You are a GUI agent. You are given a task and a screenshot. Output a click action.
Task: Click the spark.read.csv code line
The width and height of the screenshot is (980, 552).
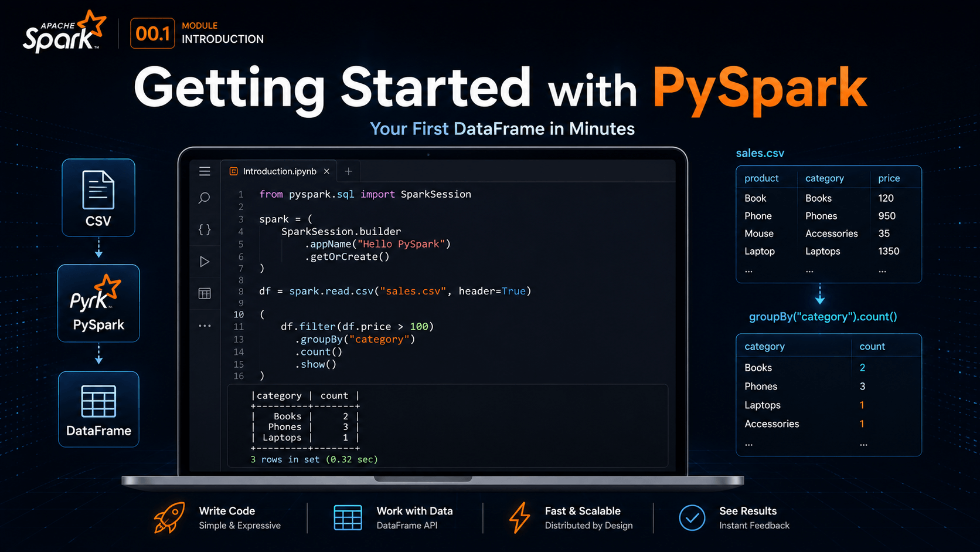pos(395,291)
